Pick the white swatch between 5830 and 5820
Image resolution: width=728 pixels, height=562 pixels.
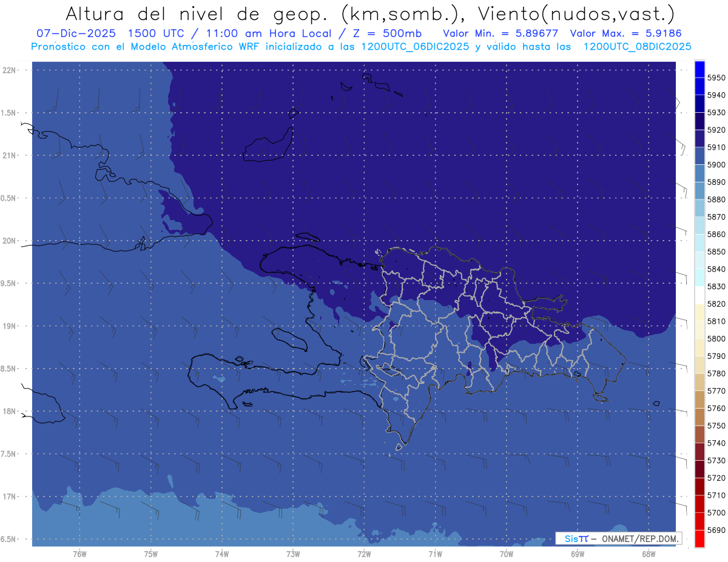(x=699, y=295)
